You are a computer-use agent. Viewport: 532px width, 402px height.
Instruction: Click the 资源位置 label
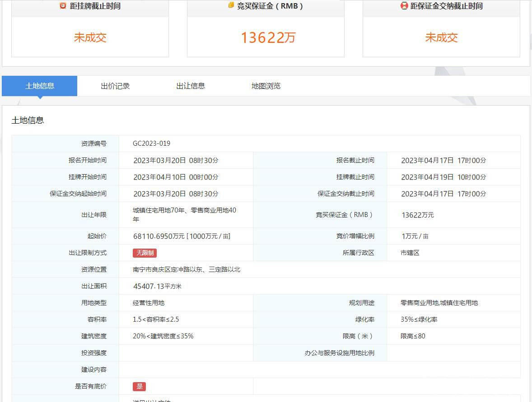tap(94, 269)
